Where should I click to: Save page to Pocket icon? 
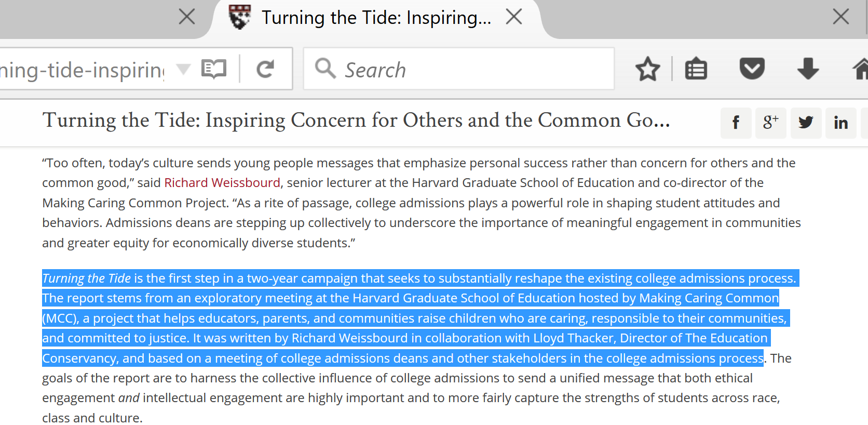tap(752, 69)
